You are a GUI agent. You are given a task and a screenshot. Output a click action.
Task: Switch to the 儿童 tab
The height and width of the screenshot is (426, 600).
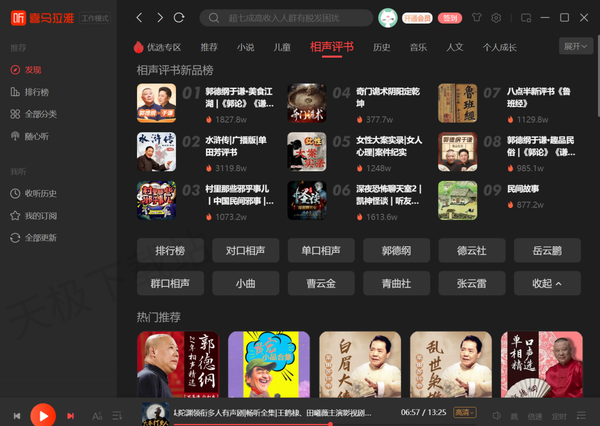pos(282,47)
